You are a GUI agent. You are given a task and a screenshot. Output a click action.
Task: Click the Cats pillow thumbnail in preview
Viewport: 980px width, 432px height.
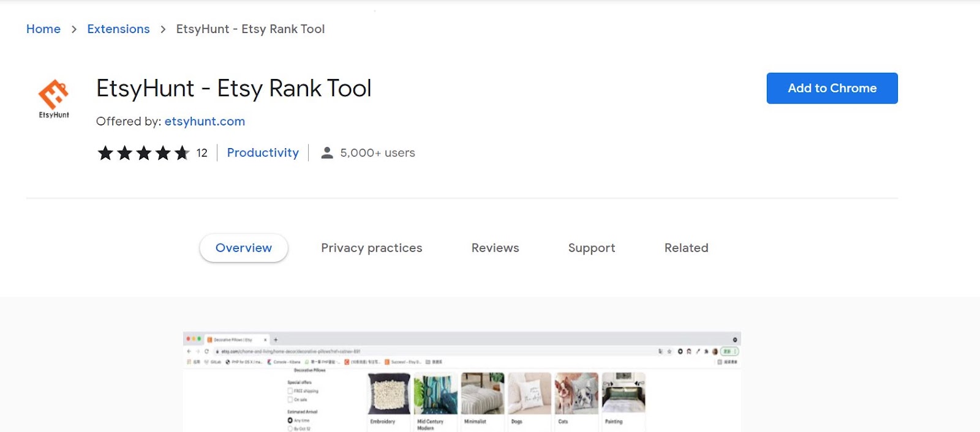coord(576,393)
